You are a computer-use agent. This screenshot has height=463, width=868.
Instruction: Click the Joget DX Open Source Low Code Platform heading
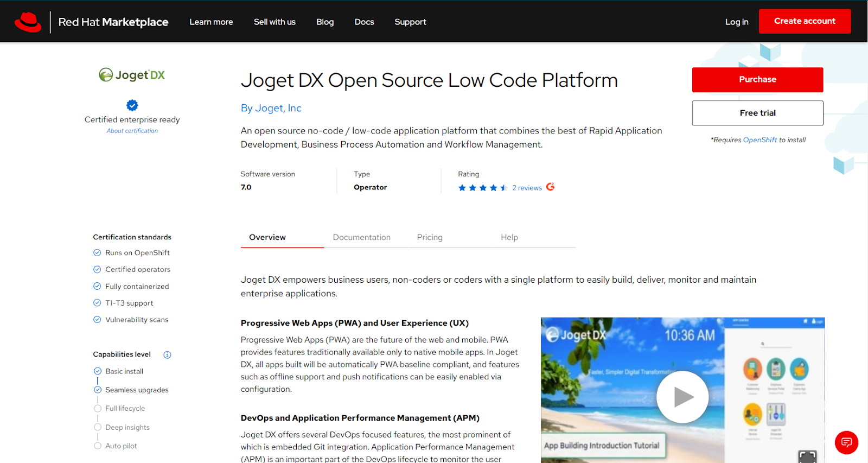429,80
